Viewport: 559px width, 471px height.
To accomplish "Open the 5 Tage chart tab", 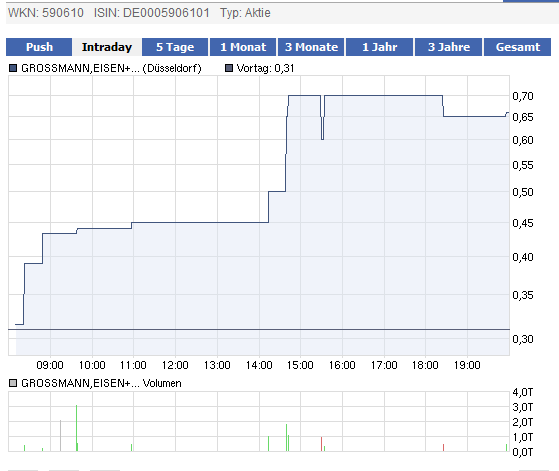I will 175,47.
